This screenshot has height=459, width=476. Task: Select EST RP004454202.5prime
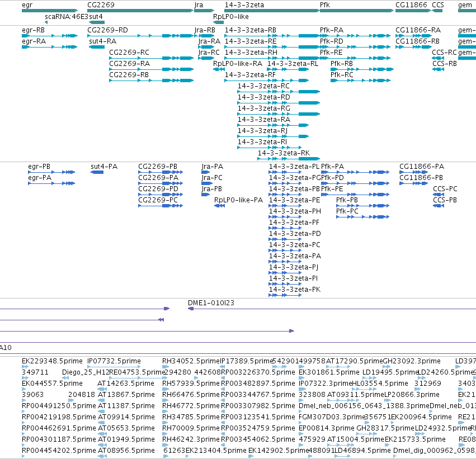click(23, 456)
